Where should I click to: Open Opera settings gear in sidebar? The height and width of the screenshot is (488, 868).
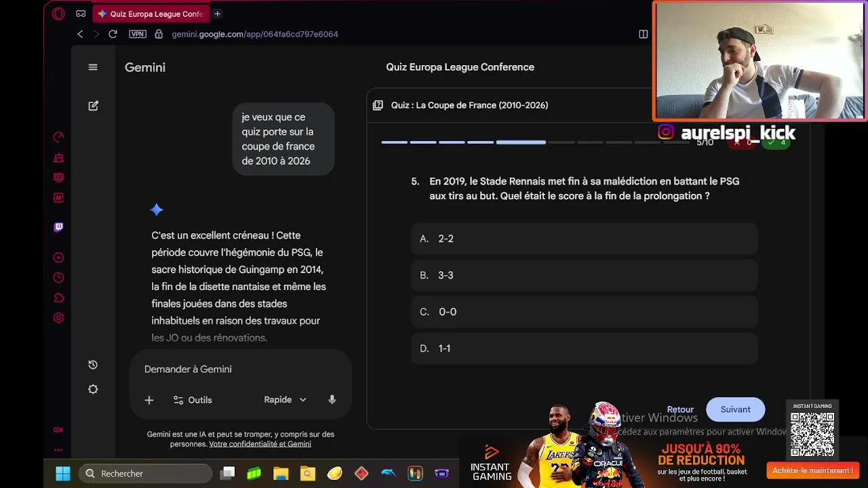(58, 318)
